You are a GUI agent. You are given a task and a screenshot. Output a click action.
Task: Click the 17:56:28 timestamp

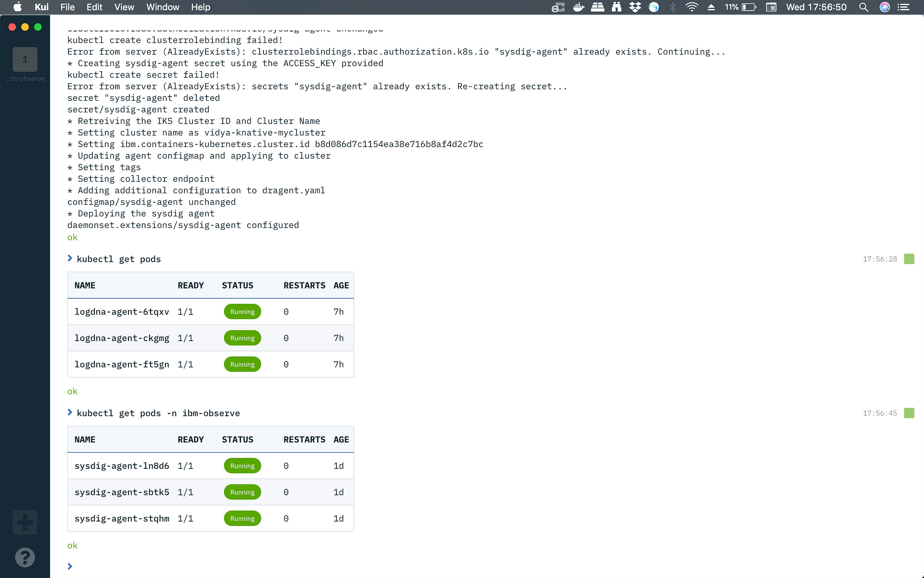pos(880,259)
